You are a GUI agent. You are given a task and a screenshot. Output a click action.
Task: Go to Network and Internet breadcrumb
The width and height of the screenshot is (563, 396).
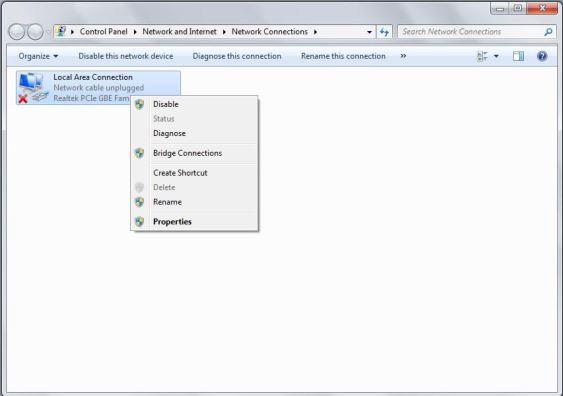180,32
